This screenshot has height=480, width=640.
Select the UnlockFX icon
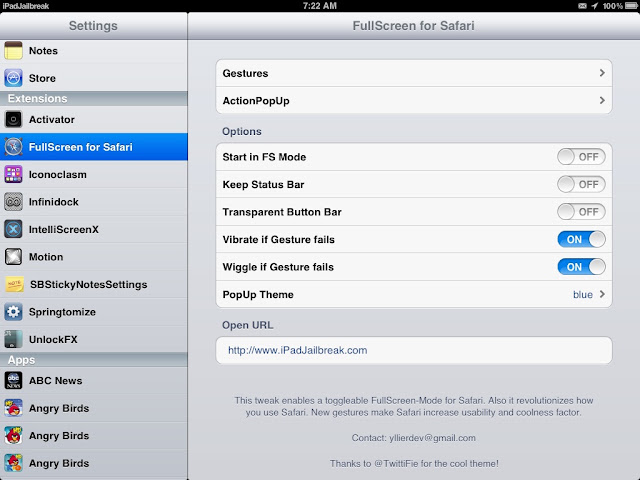[13, 339]
